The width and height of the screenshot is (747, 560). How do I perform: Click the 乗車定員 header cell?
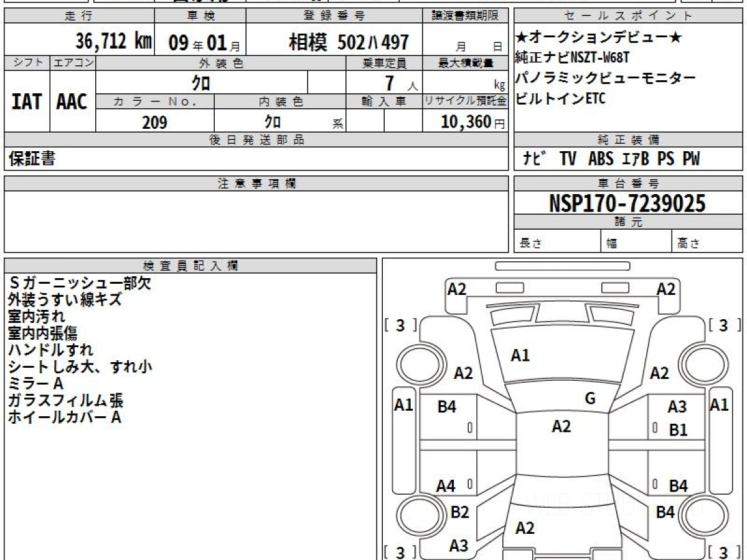384,63
